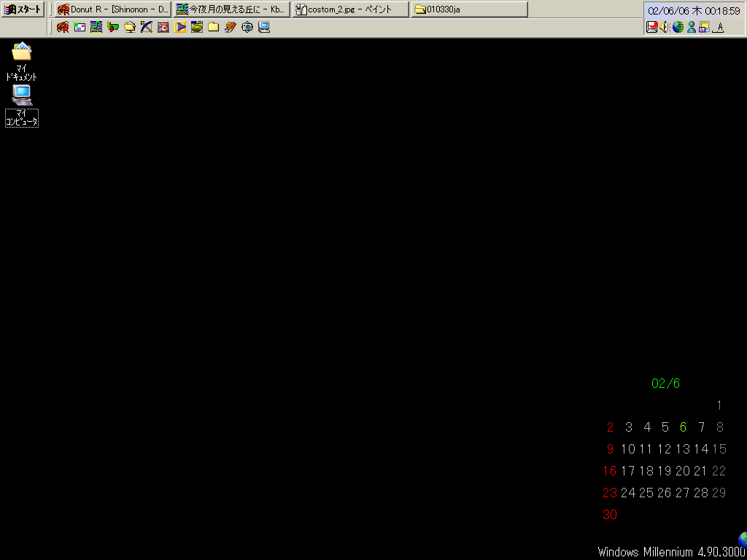The image size is (747, 560).
Task: Open the スタート menu
Action: (23, 9)
